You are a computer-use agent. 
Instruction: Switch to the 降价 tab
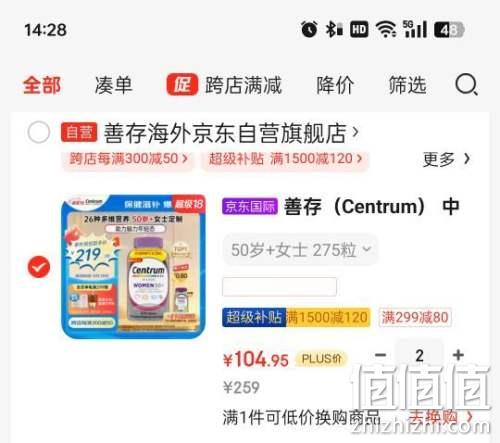tap(335, 85)
